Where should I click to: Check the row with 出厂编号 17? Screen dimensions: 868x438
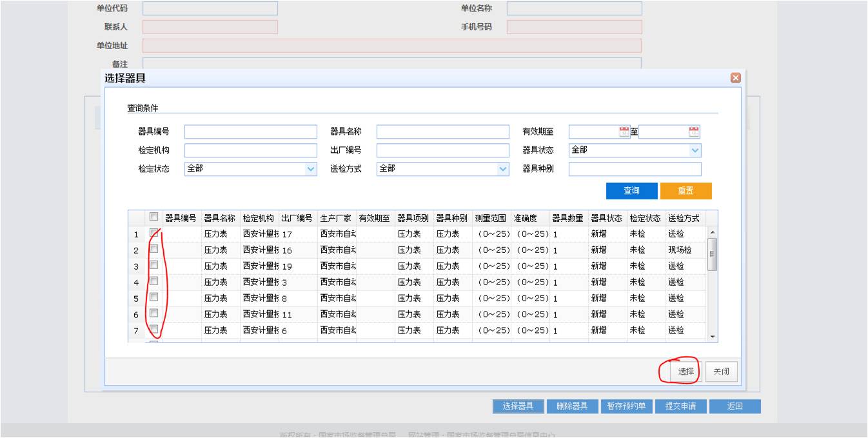(x=153, y=233)
